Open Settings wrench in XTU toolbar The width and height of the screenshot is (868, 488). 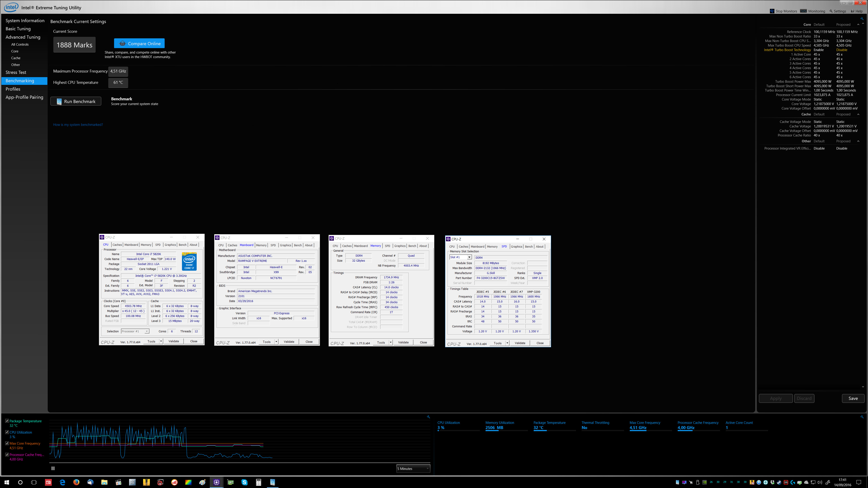838,11
